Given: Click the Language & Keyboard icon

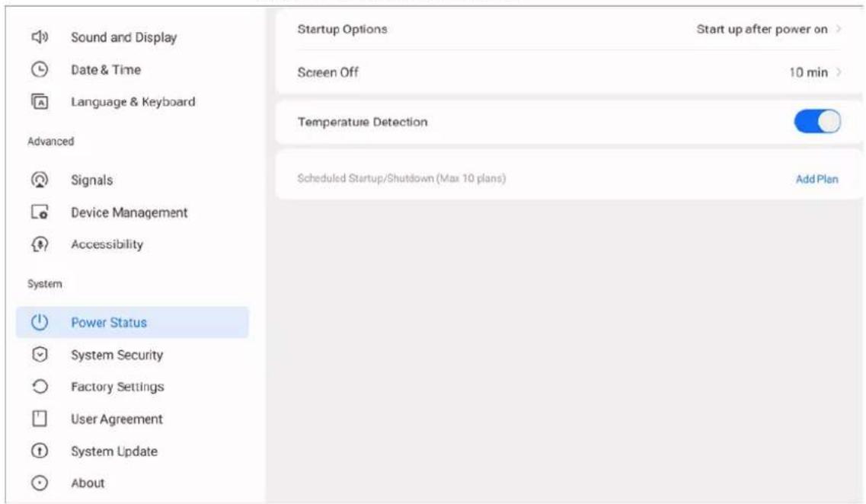Looking at the screenshot, I should 40,101.
